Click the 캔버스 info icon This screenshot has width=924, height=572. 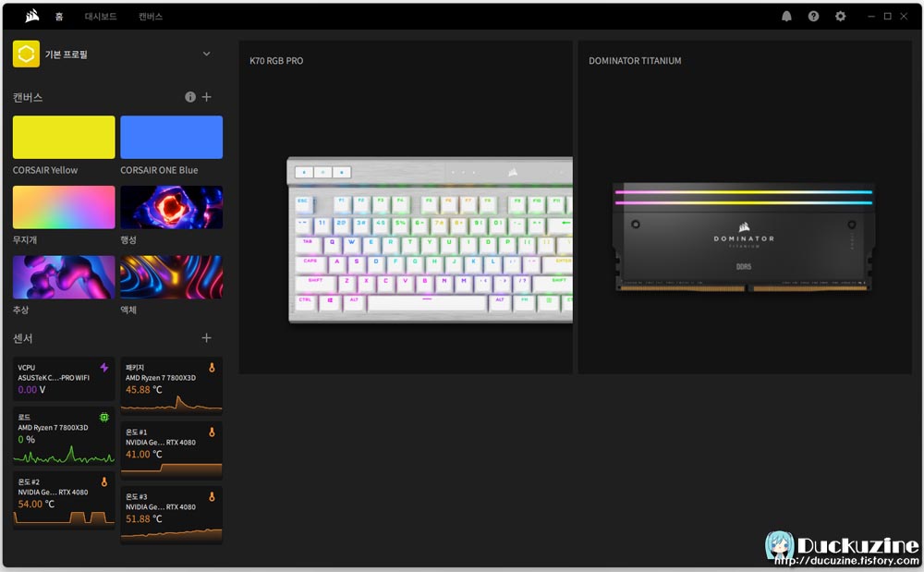[189, 97]
